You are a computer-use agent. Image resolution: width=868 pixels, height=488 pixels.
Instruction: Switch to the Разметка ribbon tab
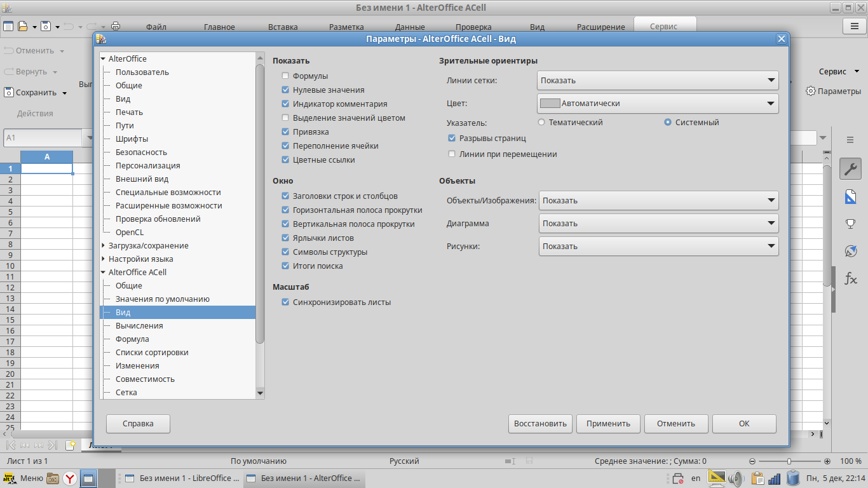coord(346,27)
